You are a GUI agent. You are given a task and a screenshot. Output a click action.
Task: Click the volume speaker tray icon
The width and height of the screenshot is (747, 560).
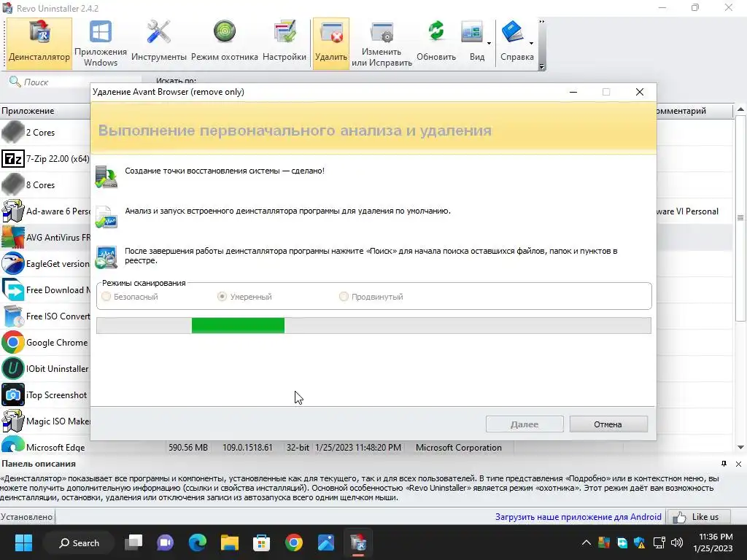pyautogui.click(x=676, y=542)
